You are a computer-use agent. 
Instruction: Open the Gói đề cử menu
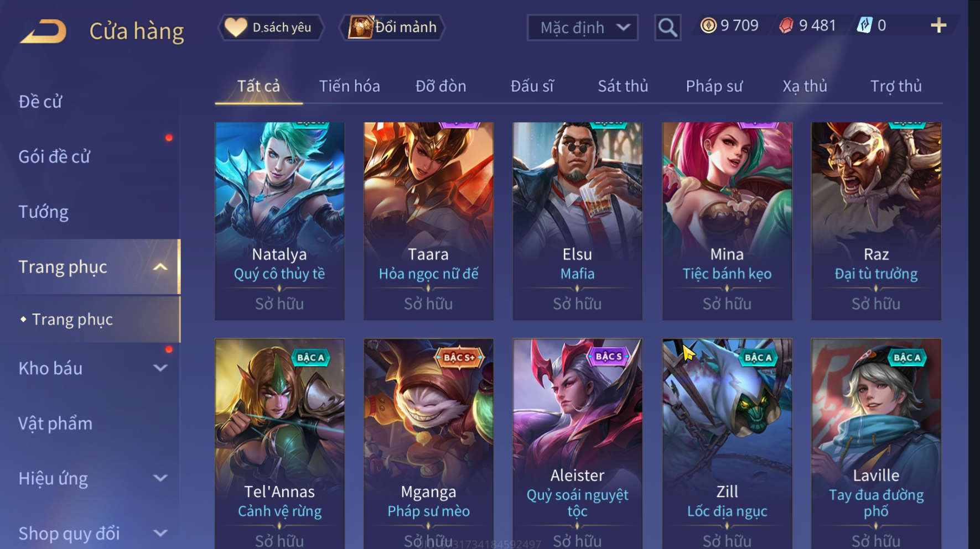pos(54,157)
